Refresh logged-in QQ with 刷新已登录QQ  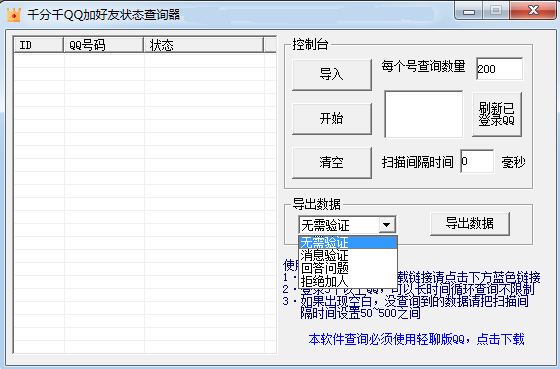[497, 114]
